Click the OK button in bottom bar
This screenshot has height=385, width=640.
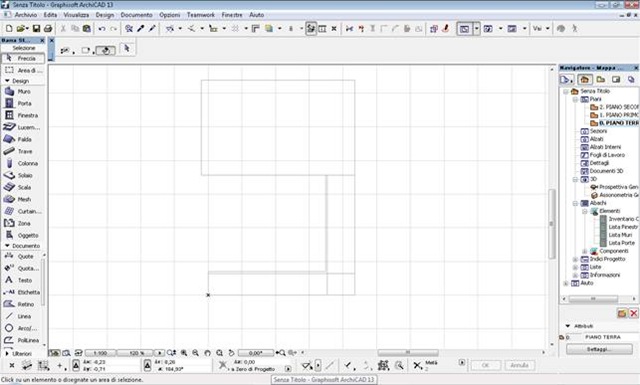[484, 365]
